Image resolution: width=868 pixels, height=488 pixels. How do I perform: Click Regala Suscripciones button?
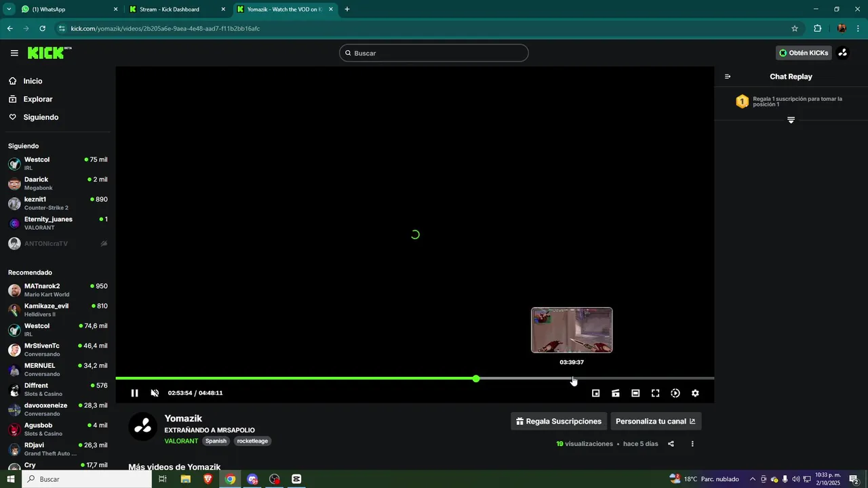tap(559, 421)
